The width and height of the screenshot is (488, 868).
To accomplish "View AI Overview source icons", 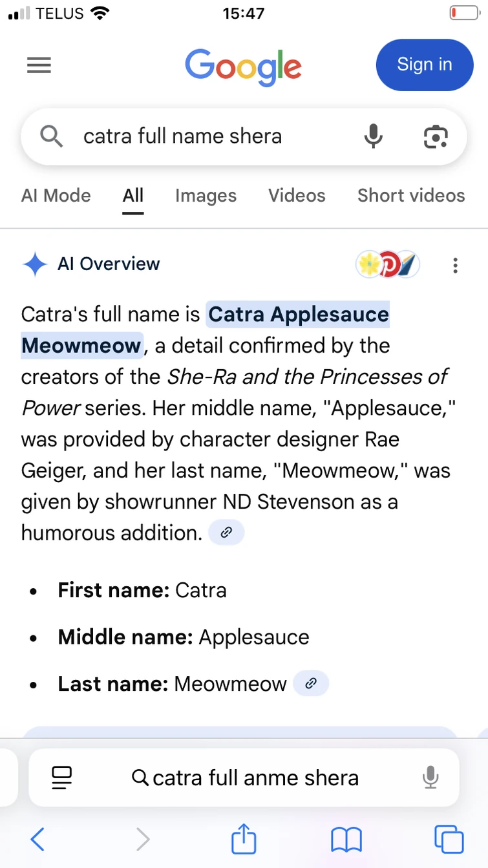I will pos(388,264).
